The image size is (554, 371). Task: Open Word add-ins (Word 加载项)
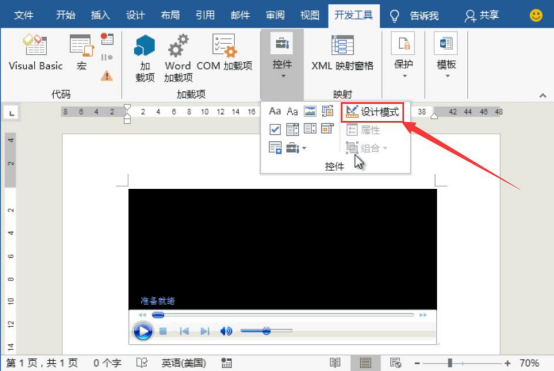[x=178, y=58]
